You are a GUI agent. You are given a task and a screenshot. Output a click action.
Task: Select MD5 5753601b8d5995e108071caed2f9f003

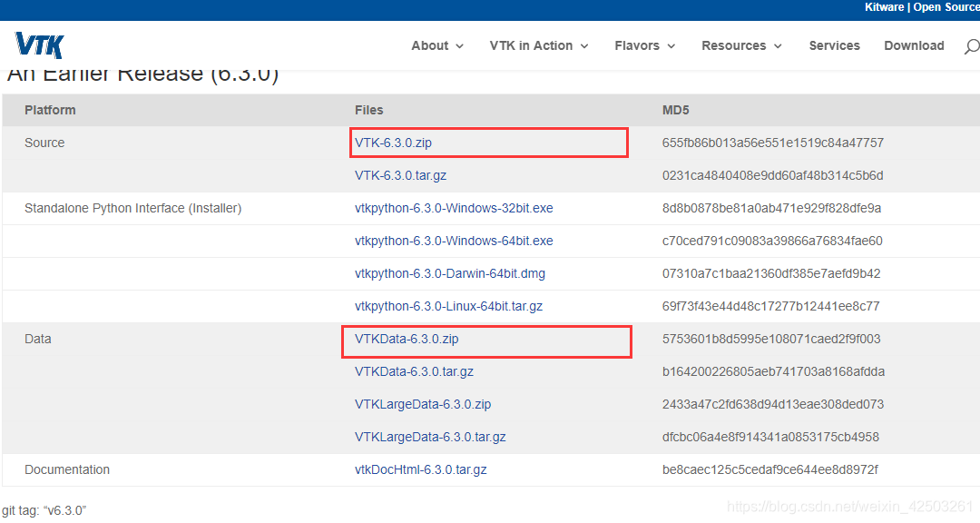(771, 339)
